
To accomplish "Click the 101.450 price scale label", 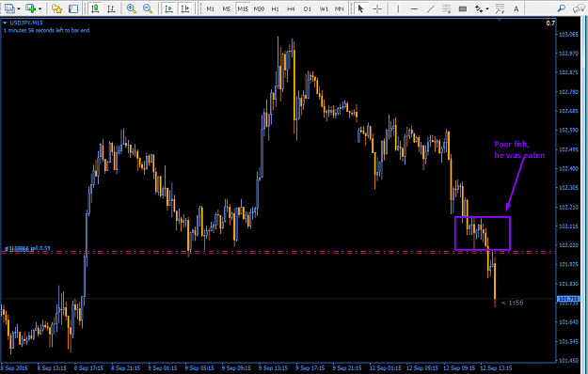I will (568, 361).
